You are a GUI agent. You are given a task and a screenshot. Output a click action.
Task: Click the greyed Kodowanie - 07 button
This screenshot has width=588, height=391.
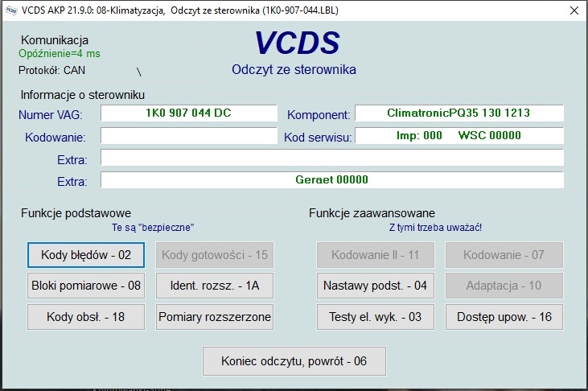point(504,255)
